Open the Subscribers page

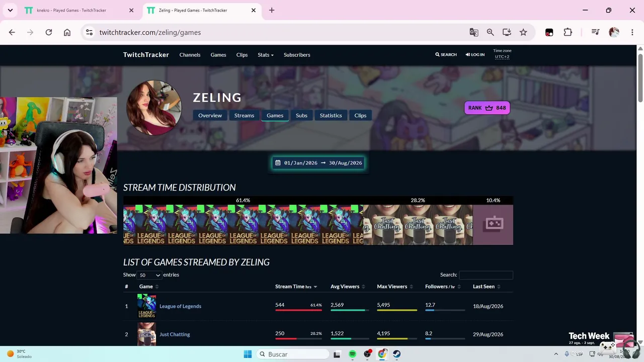[297, 55]
